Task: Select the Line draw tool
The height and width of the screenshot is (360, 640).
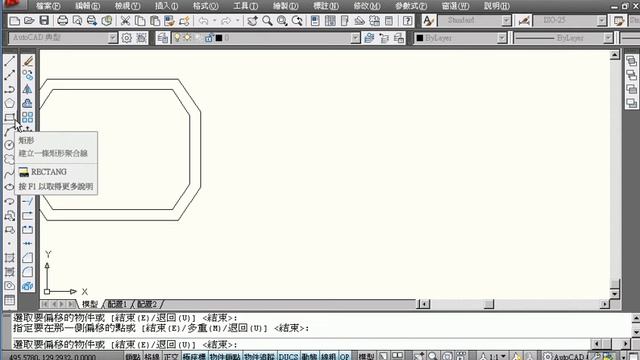Action: [x=9, y=62]
